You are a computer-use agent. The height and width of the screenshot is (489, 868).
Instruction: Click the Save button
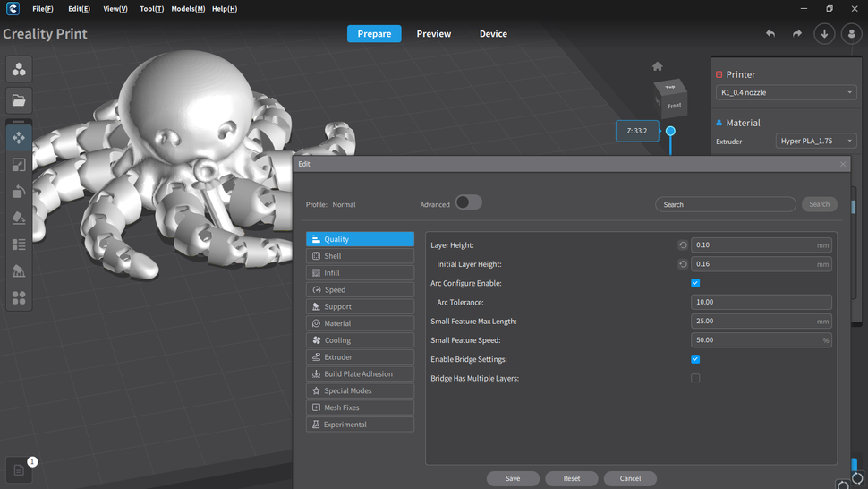point(513,478)
